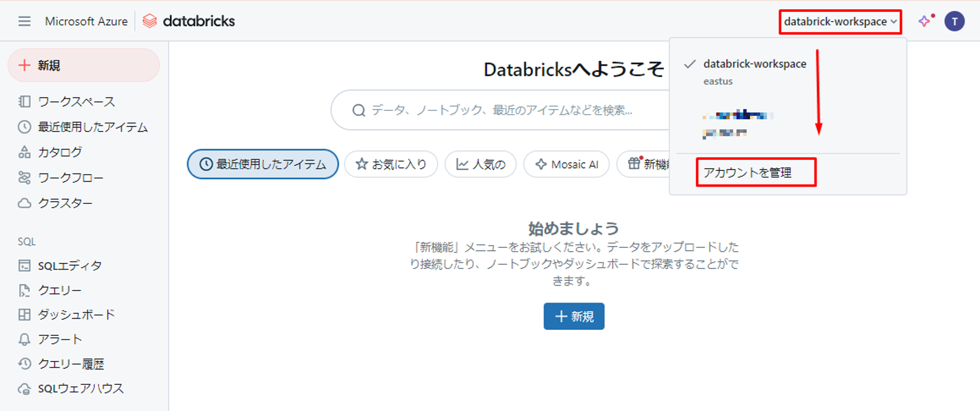This screenshot has width=980, height=411.
Task: Open the hamburger navigation menu
Action: [24, 21]
